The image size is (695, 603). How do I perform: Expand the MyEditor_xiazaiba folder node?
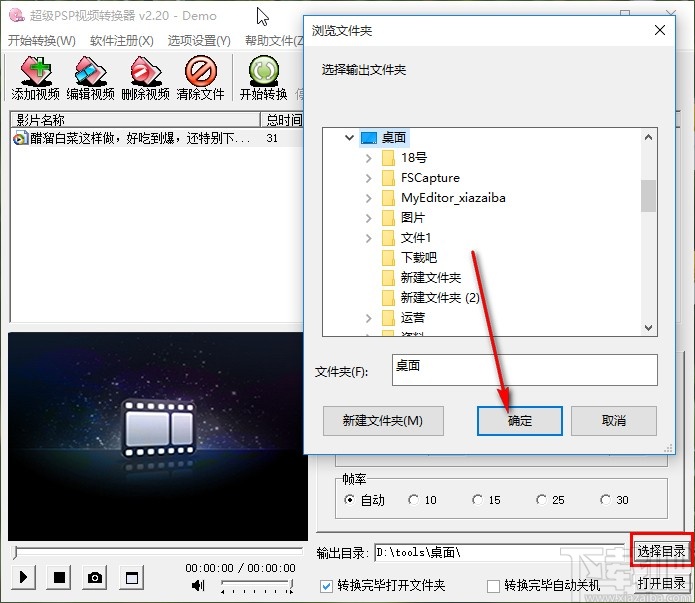coord(369,198)
